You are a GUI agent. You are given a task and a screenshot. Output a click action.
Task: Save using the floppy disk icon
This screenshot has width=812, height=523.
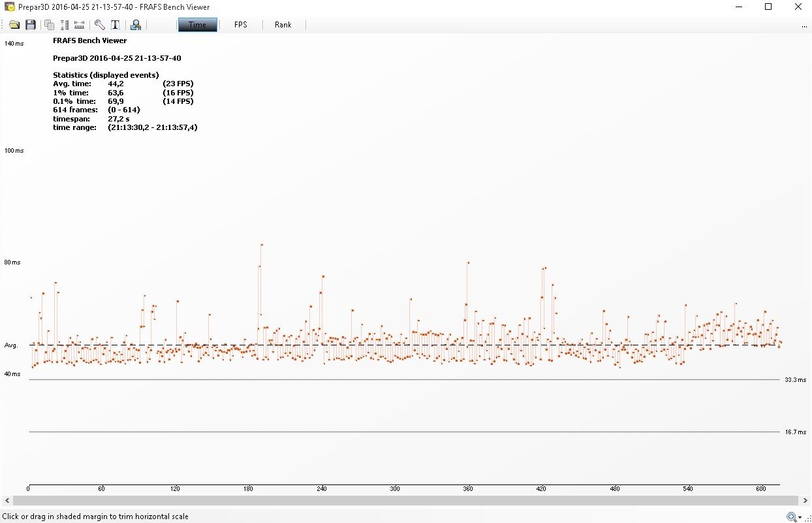(x=31, y=25)
